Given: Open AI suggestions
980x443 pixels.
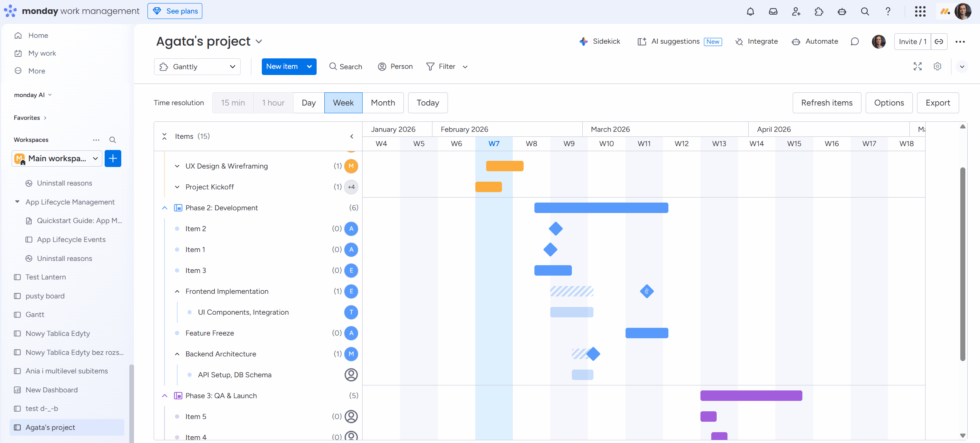Looking at the screenshot, I should tap(680, 41).
